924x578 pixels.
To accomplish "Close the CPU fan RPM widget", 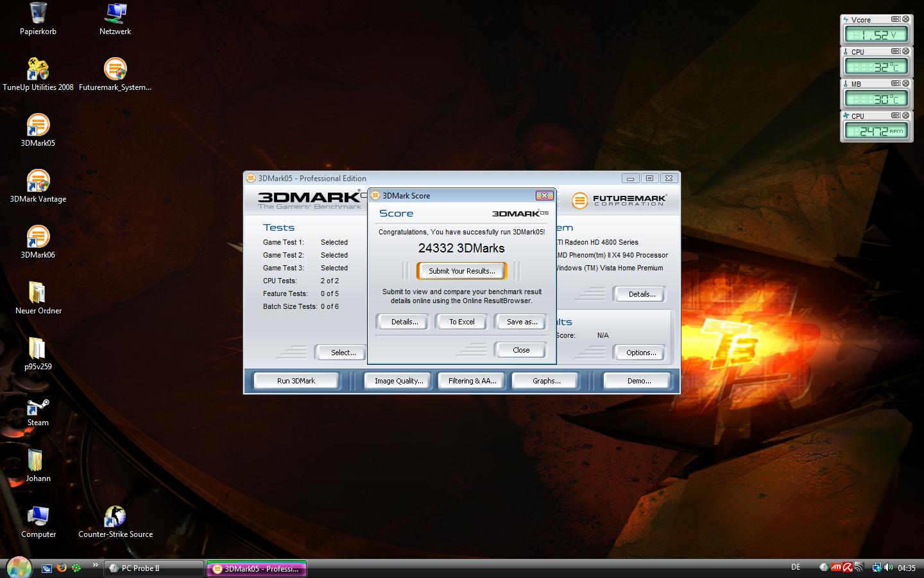I will point(905,116).
